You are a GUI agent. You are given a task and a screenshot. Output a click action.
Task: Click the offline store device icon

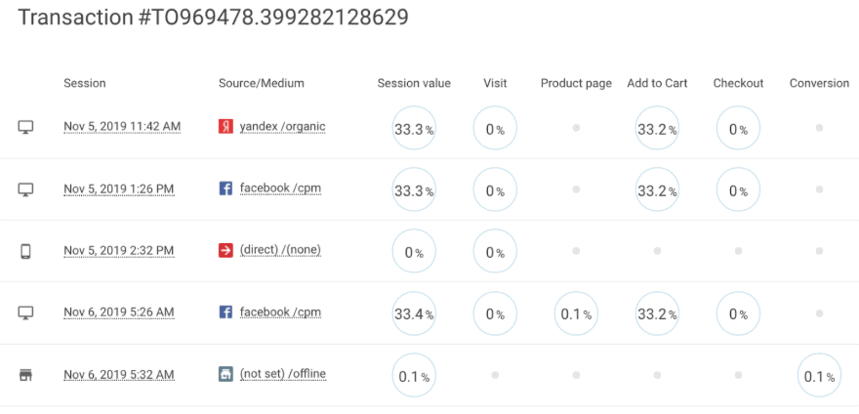(x=26, y=375)
